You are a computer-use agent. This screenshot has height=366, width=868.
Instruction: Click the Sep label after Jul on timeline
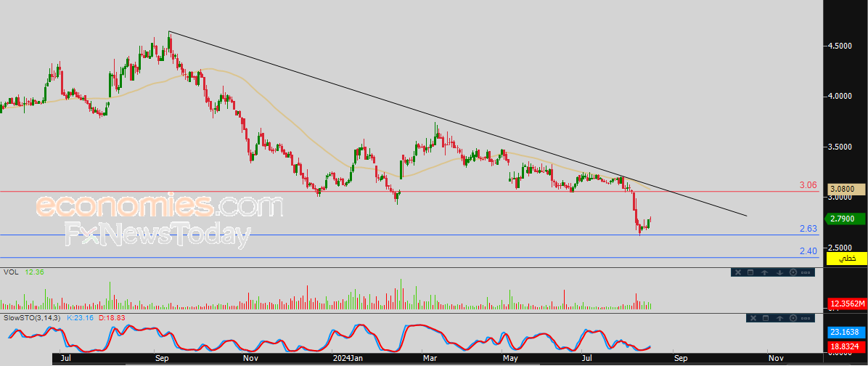click(162, 358)
